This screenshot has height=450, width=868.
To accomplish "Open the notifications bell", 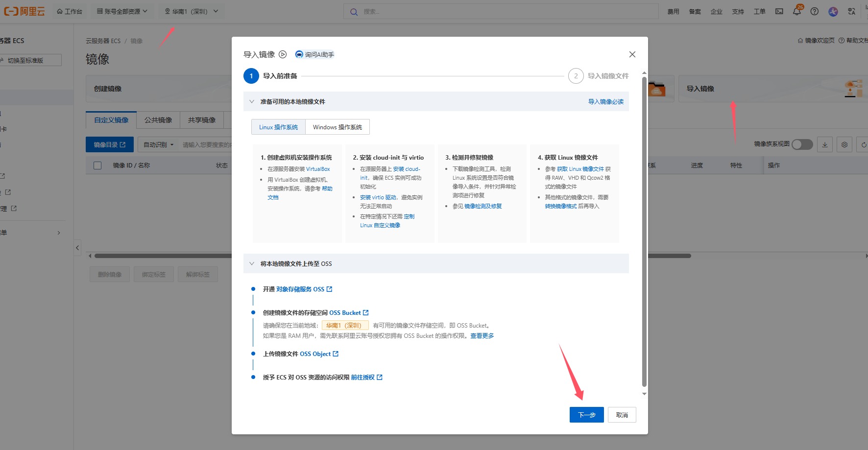I will pyautogui.click(x=797, y=11).
